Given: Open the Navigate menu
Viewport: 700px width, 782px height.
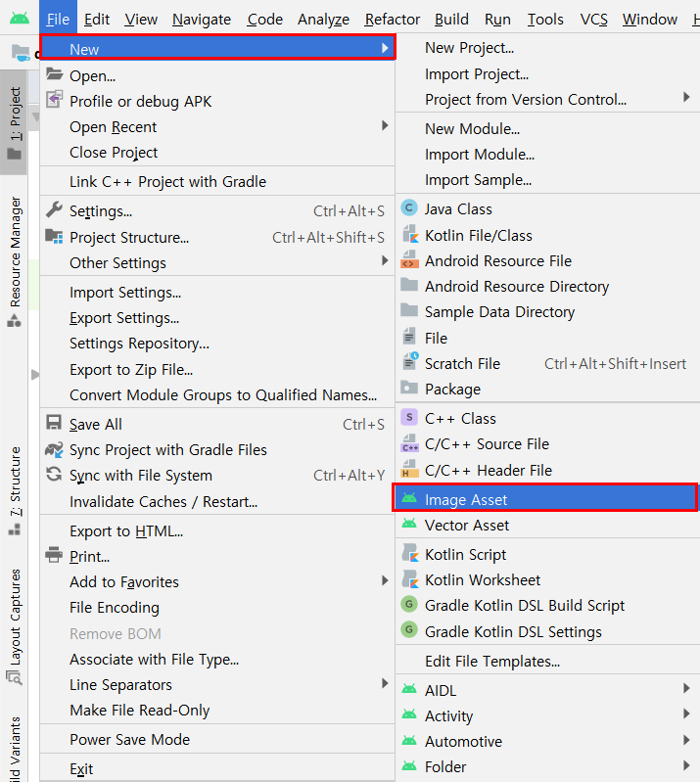Looking at the screenshot, I should 202,20.
